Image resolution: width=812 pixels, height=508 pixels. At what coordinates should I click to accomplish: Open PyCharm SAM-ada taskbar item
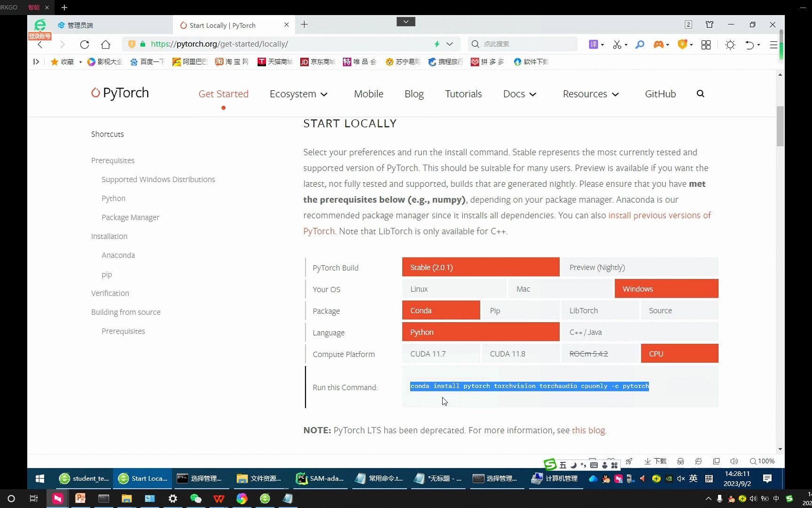[x=320, y=478]
